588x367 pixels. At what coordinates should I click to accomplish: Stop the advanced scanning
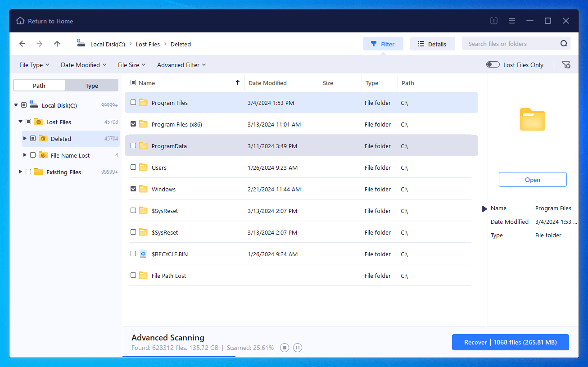(x=284, y=348)
